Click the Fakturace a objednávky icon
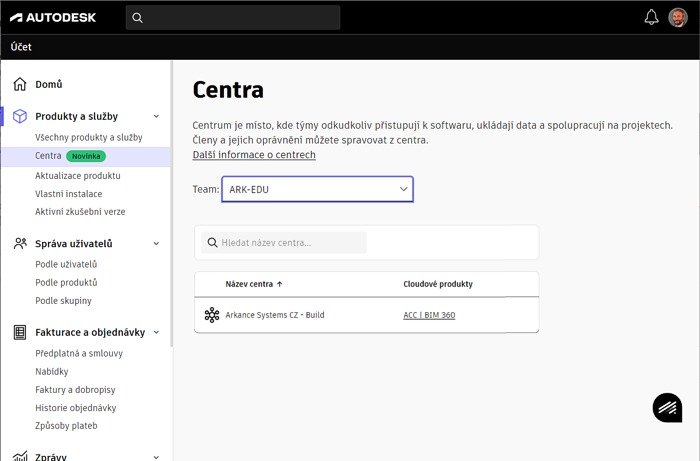The width and height of the screenshot is (700, 461). [20, 332]
